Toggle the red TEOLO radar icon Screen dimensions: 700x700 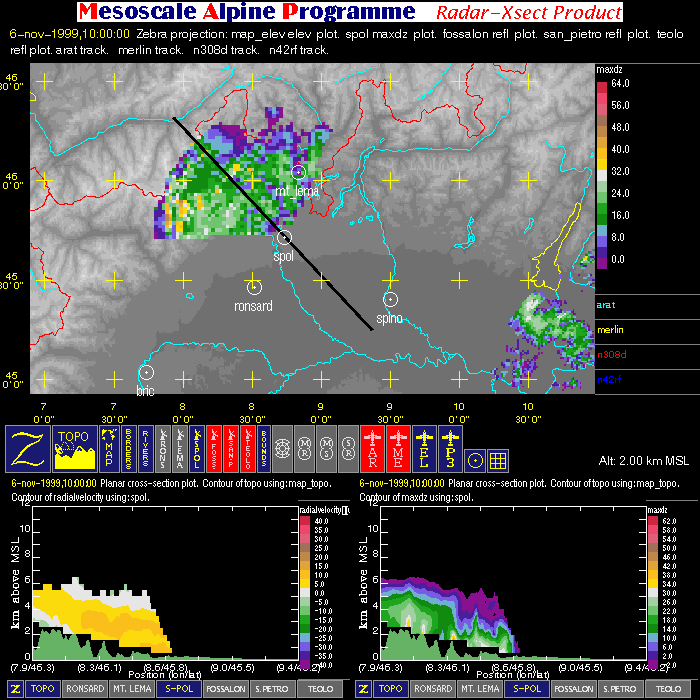click(x=248, y=449)
